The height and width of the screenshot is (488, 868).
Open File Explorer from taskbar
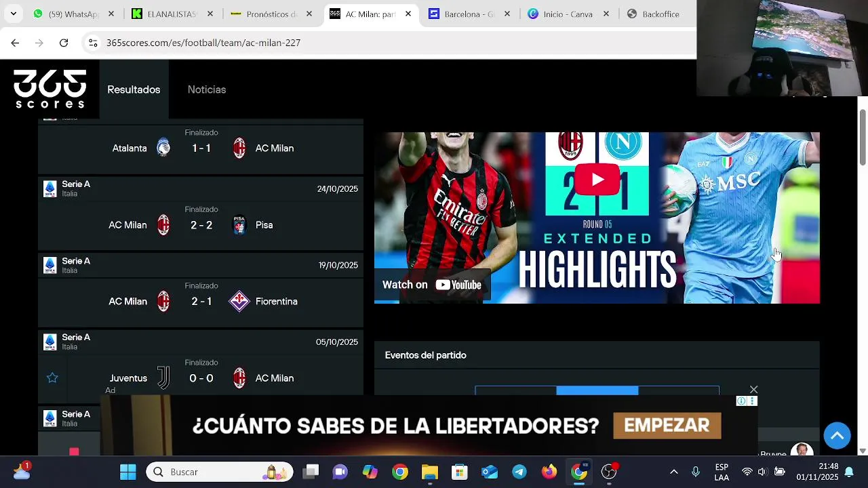430,472
